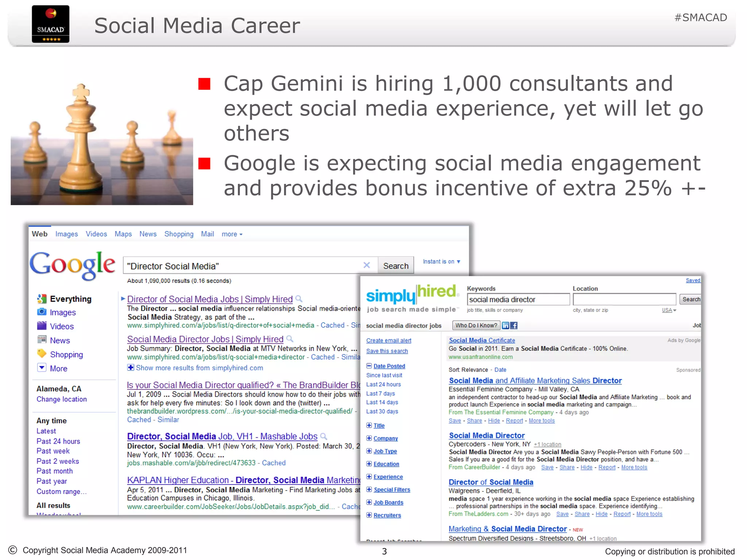The width and height of the screenshot is (747, 560).
Task: Expand the Job Type filter
Action: [x=369, y=451]
